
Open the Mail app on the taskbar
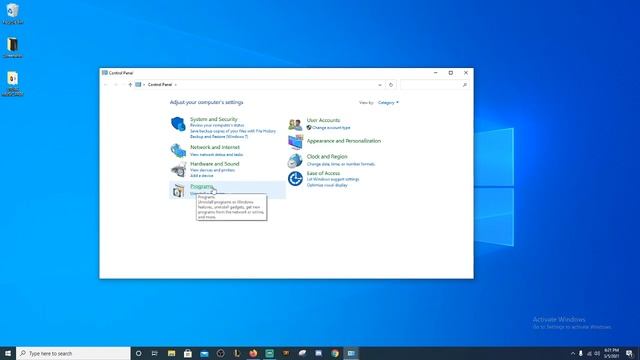pos(204,353)
